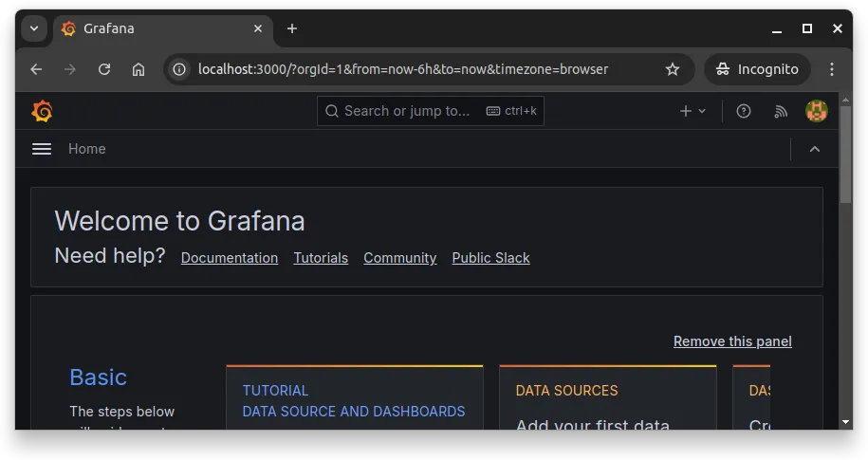Click the browser home button
This screenshot has width=868, height=460.
point(139,69)
